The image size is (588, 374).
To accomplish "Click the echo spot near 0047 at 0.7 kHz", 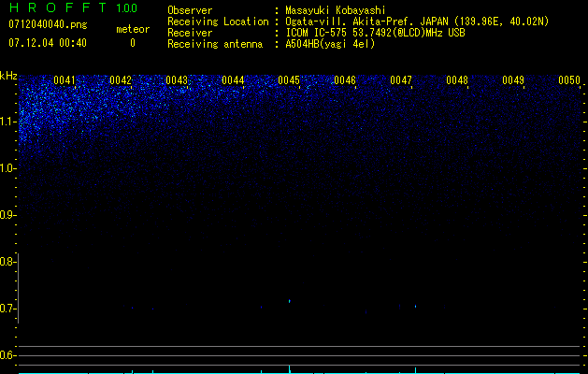I will [415, 307].
